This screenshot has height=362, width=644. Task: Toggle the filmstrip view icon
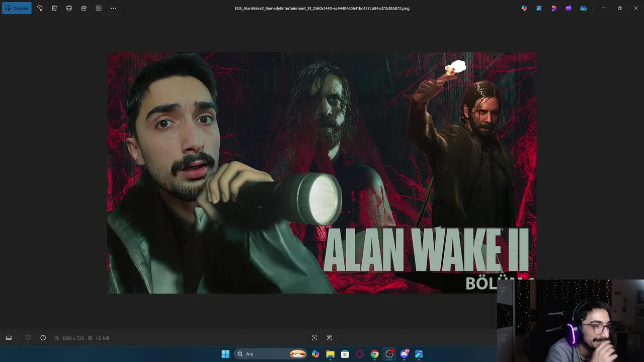tap(9, 338)
